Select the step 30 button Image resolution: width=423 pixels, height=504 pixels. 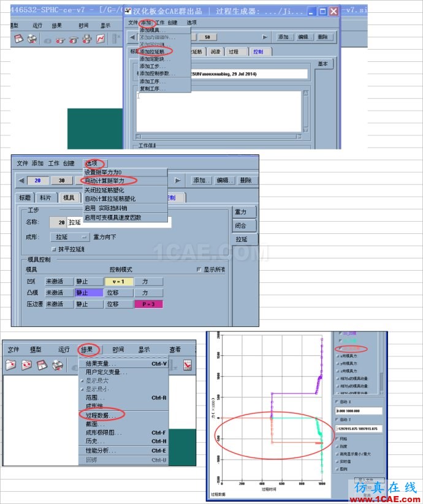[x=62, y=181]
